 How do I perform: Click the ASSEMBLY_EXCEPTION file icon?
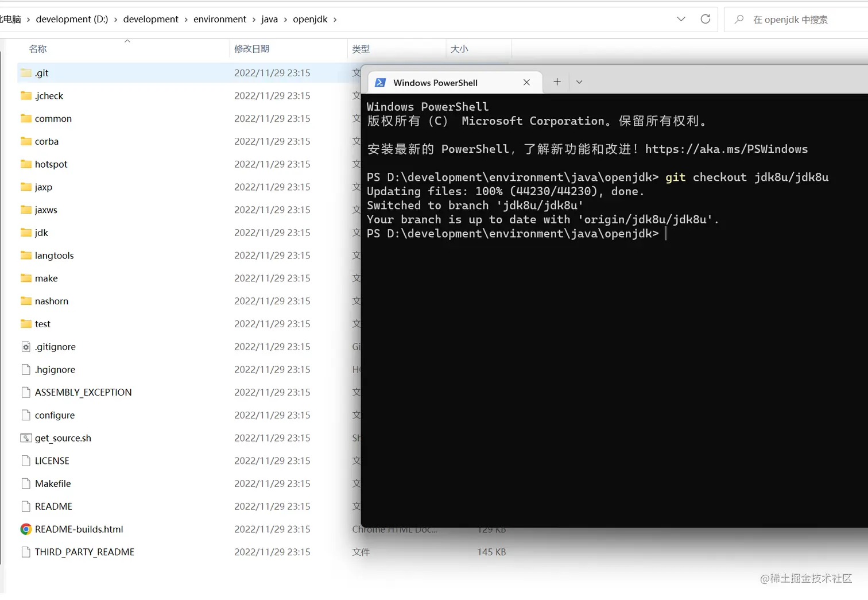click(26, 392)
